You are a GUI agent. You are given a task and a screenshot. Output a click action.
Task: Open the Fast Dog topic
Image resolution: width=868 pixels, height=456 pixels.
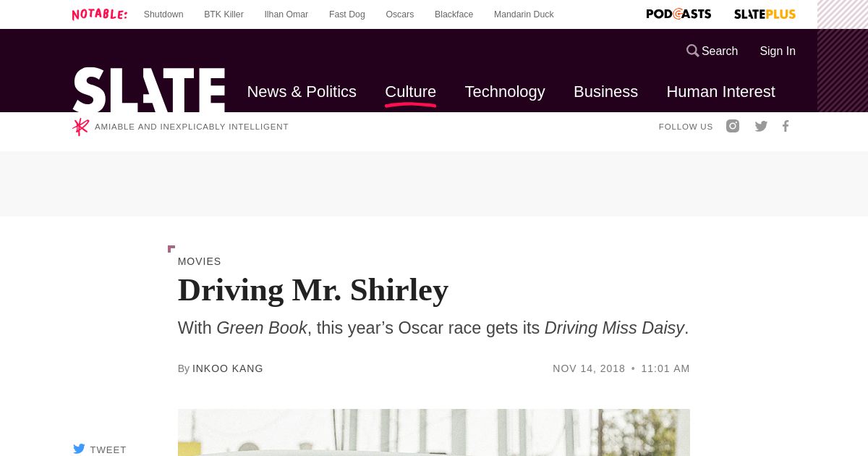pyautogui.click(x=347, y=14)
